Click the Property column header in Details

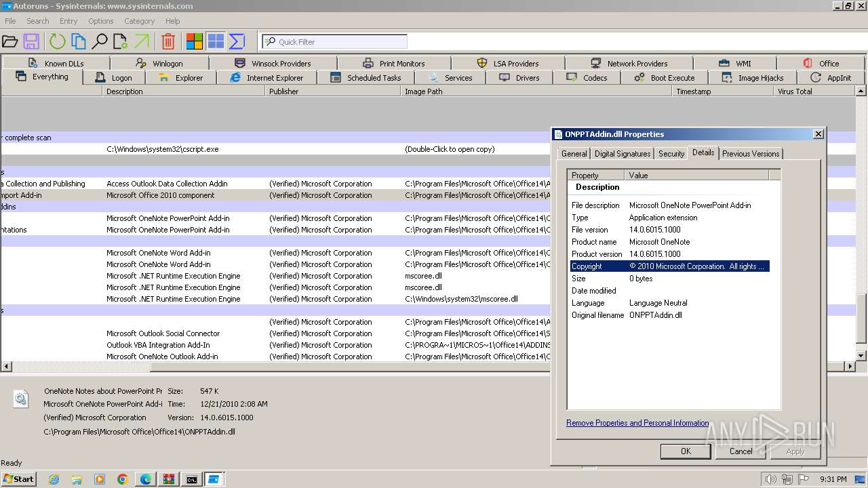(597, 175)
